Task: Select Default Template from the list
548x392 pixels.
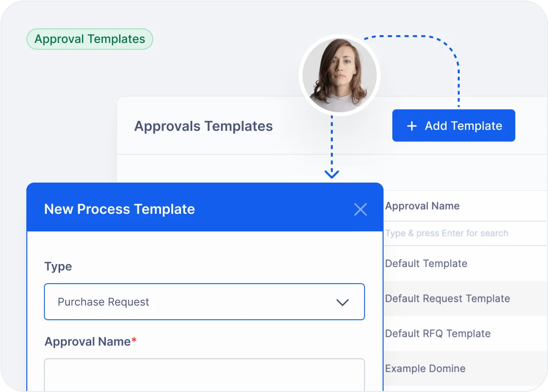Action: point(426,263)
